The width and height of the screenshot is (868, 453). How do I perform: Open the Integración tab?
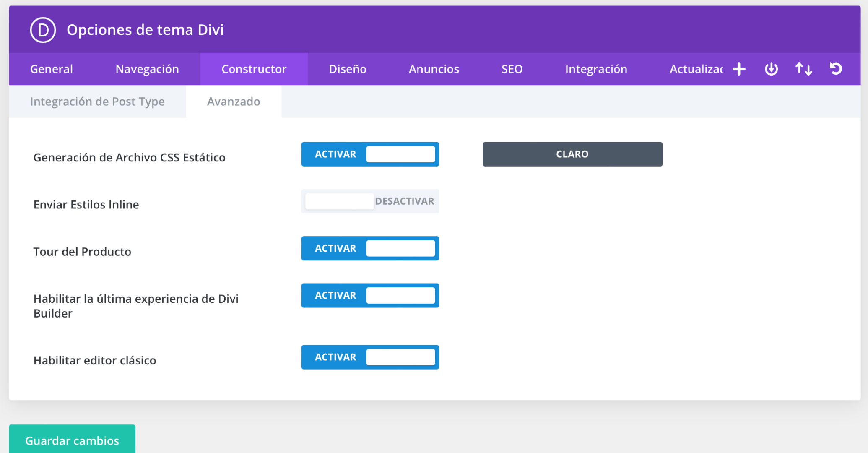tap(596, 69)
